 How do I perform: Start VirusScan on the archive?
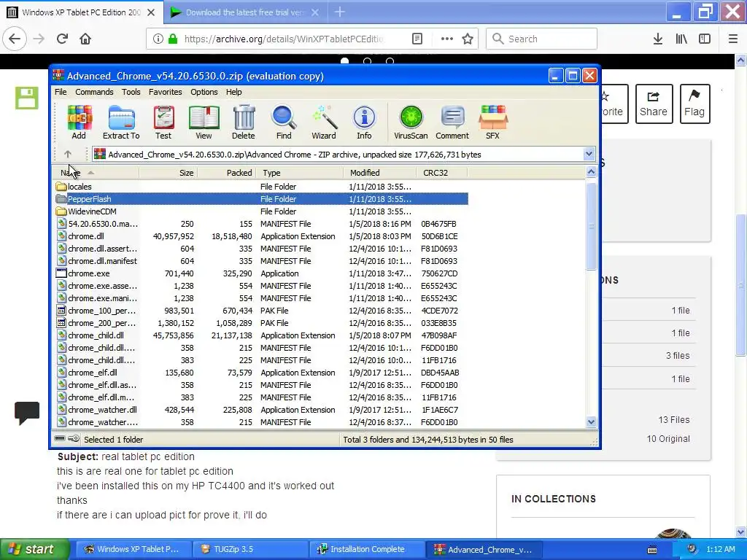(x=411, y=122)
